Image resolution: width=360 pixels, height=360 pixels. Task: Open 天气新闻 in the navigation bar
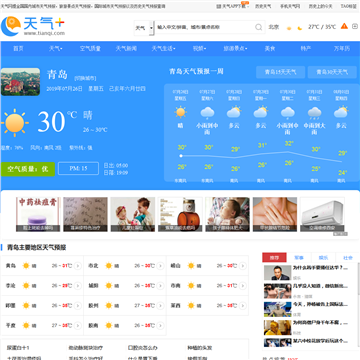pos(126,49)
